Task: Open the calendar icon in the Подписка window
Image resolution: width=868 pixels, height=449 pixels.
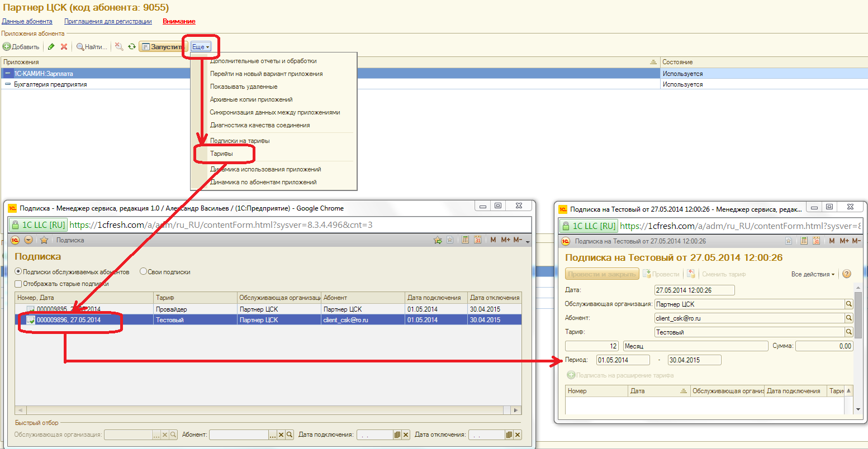Action: point(478,240)
